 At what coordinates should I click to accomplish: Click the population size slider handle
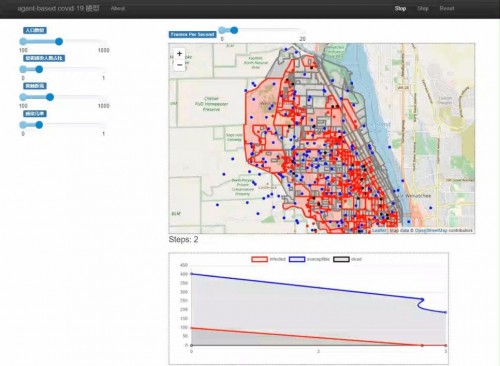59,42
